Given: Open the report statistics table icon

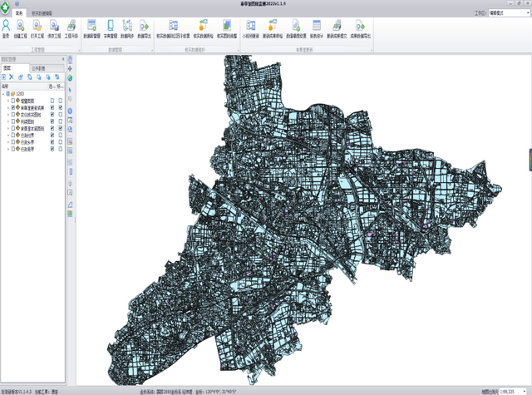Looking at the screenshot, I should click(x=317, y=26).
